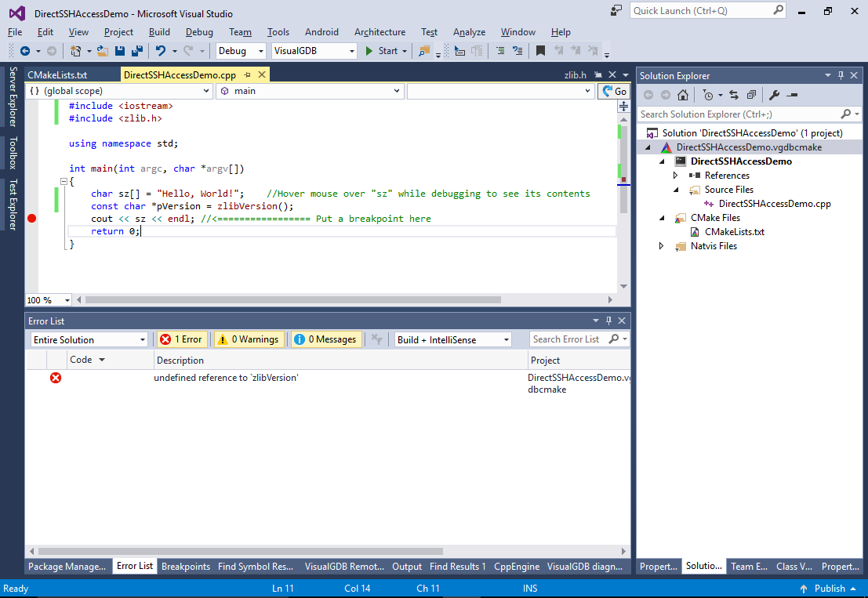Click the Sync with Active Document icon
868x598 pixels.
click(734, 95)
